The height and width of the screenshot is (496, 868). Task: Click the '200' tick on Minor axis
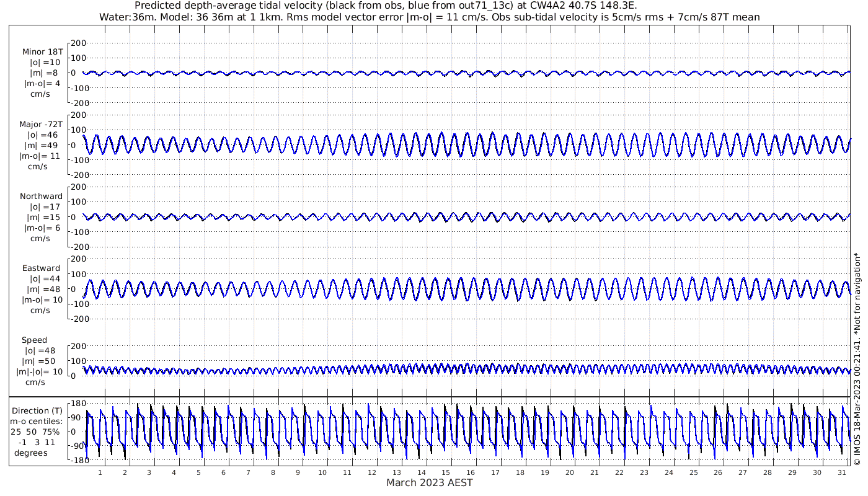[x=78, y=43]
